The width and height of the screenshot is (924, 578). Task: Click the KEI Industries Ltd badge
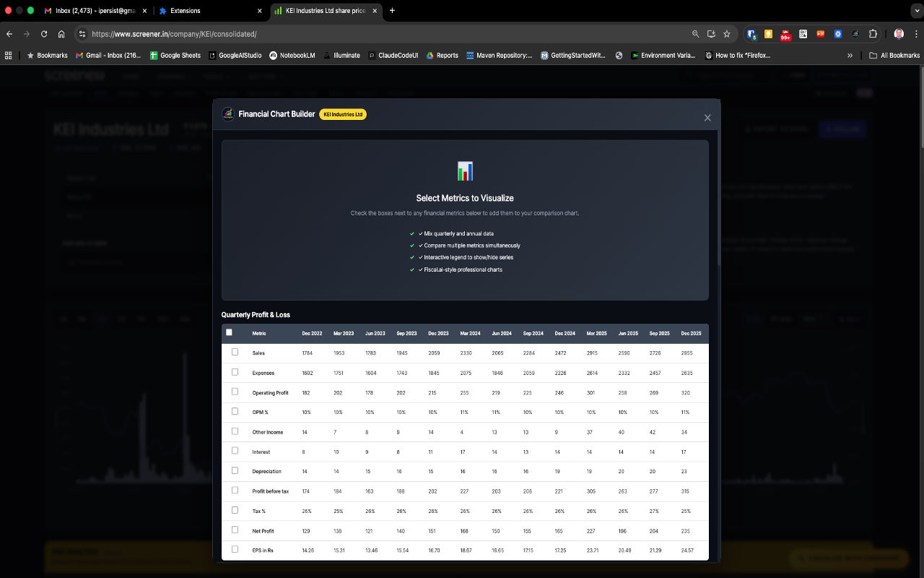click(343, 113)
